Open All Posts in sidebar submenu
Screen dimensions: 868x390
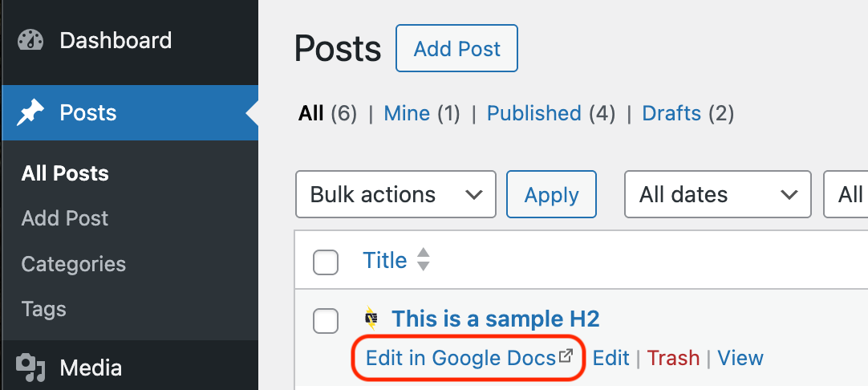coord(65,173)
